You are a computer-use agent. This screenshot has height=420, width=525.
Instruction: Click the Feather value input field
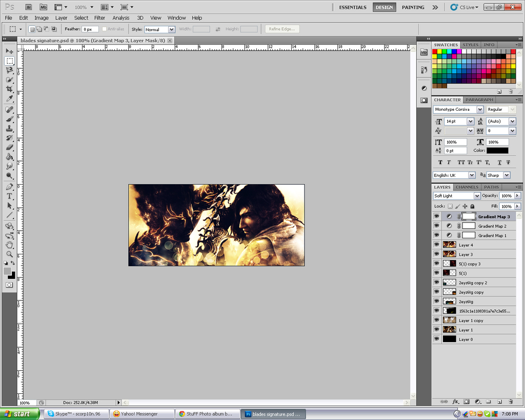(x=90, y=29)
